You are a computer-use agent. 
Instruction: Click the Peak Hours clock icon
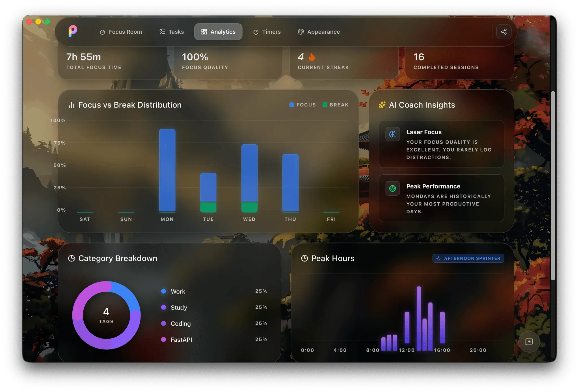coord(304,258)
